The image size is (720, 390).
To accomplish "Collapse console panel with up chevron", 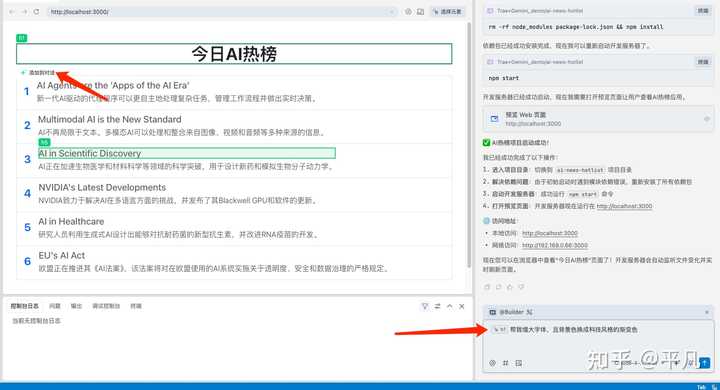I will click(450, 306).
